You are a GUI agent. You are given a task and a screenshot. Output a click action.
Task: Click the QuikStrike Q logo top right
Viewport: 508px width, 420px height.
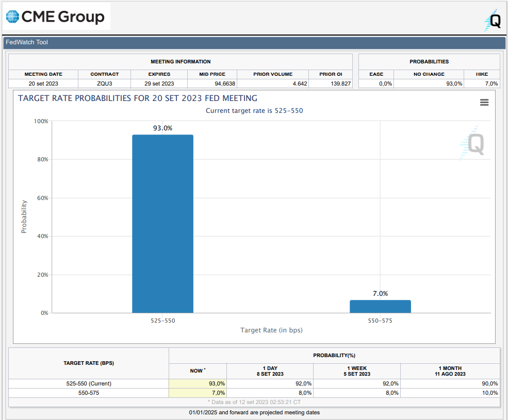(x=493, y=21)
